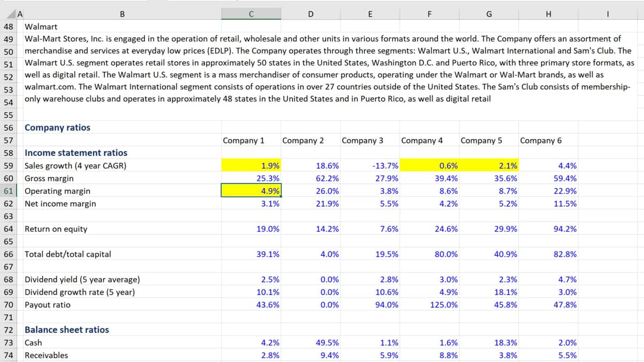This screenshot has height=362, width=644.
Task: Select the 18.3% cash cell
Action: pos(489,343)
